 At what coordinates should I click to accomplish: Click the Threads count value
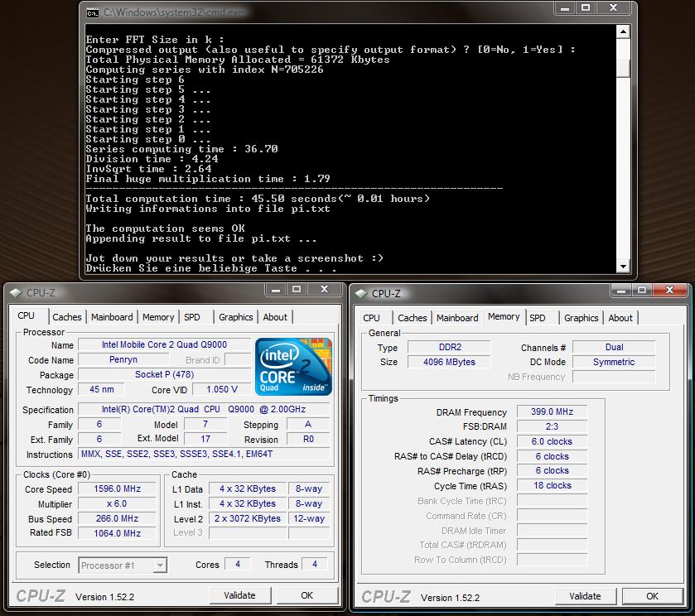point(315,564)
